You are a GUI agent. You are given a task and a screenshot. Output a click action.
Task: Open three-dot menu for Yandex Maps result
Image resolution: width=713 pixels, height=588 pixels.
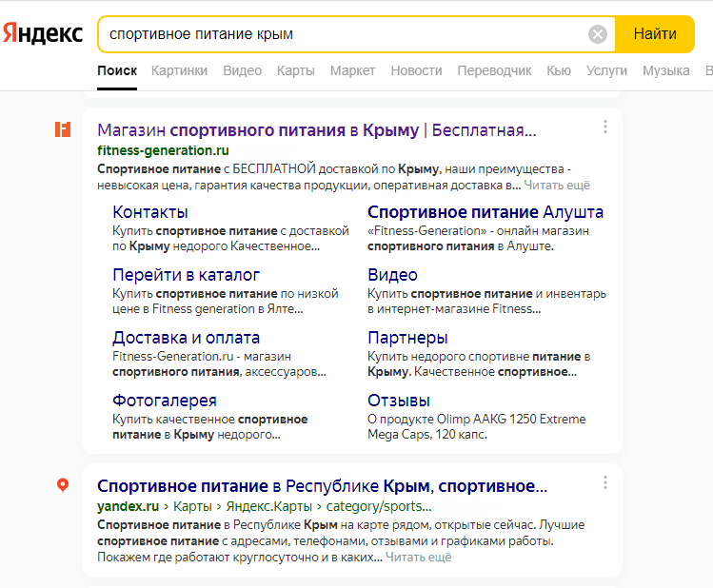[604, 483]
